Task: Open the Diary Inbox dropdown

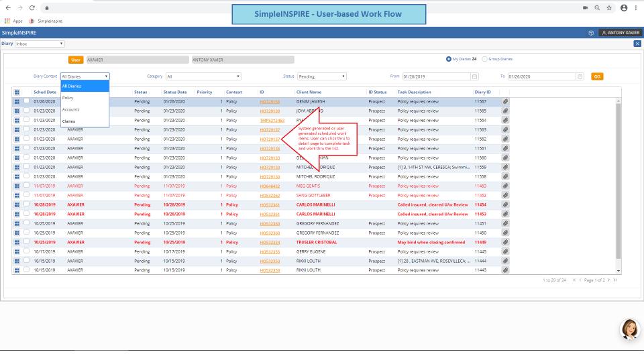Action: [40, 44]
